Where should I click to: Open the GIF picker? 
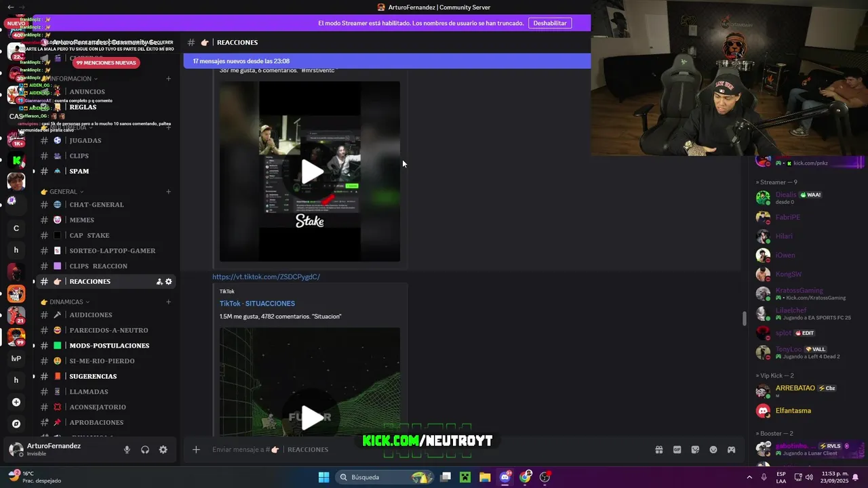[677, 449]
